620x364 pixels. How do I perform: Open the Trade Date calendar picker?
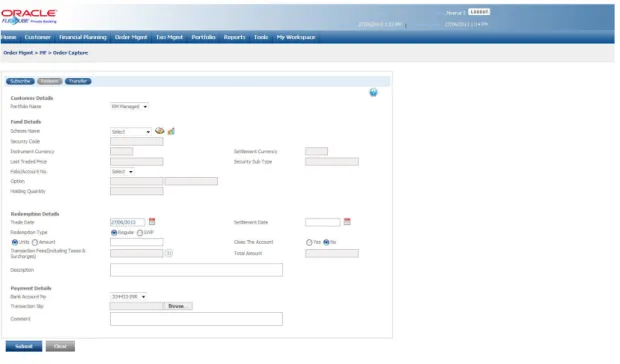point(152,222)
